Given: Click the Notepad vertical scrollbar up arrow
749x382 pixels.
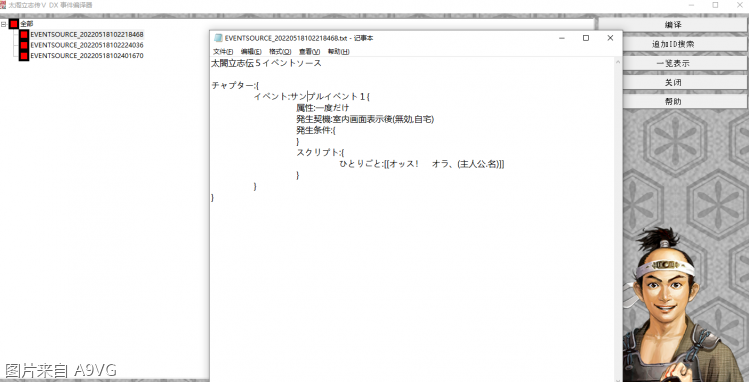Looking at the screenshot, I should (x=618, y=62).
